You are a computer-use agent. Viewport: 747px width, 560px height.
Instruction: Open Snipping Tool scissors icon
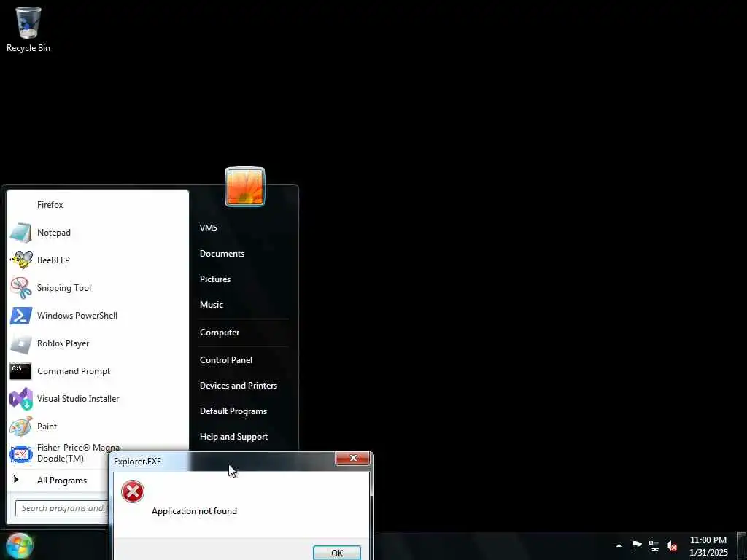point(21,287)
